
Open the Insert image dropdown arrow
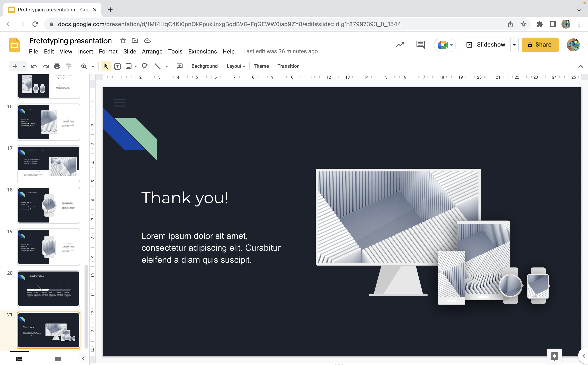click(x=135, y=66)
